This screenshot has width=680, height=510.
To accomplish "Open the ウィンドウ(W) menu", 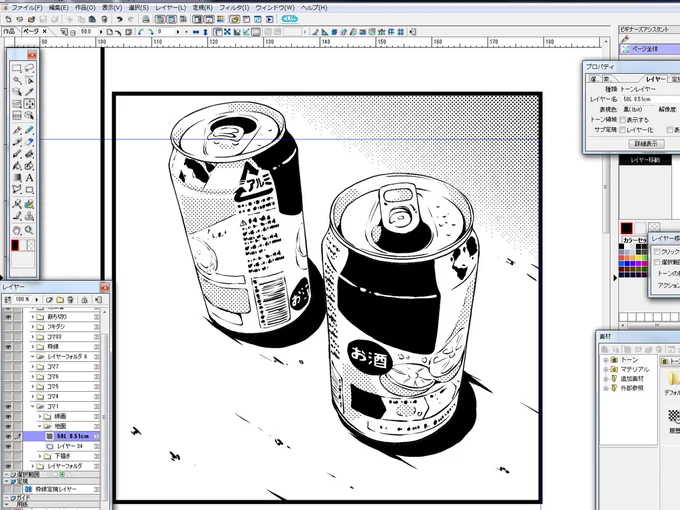I will (x=275, y=8).
